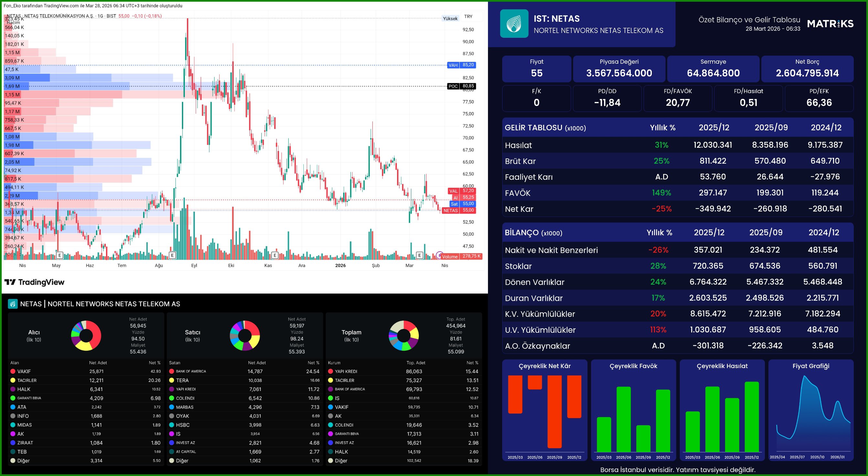Select the POC 80,85 price label
This screenshot has width=868, height=476.
(x=462, y=86)
